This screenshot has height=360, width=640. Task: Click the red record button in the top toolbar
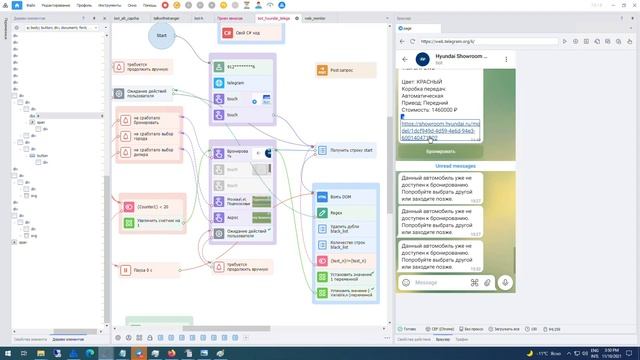(x=165, y=5)
